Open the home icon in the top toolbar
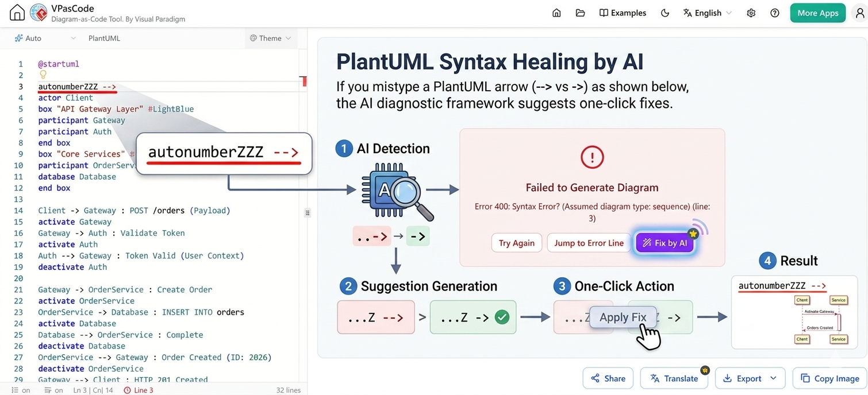 click(x=556, y=13)
